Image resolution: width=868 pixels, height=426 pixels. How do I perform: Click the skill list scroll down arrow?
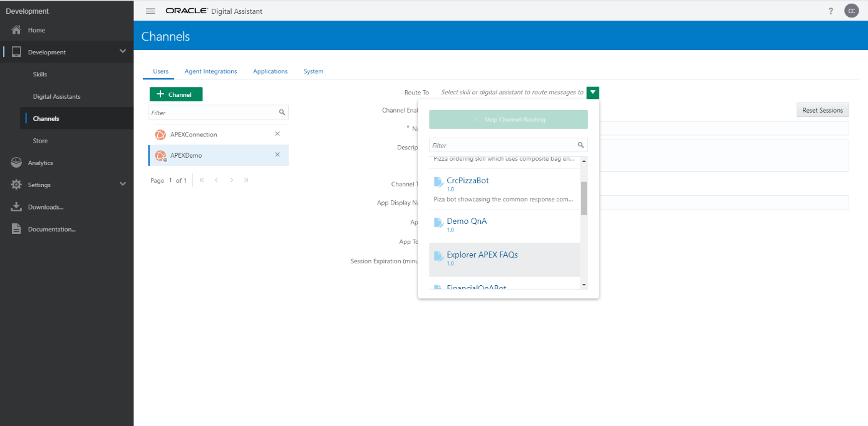(x=584, y=285)
